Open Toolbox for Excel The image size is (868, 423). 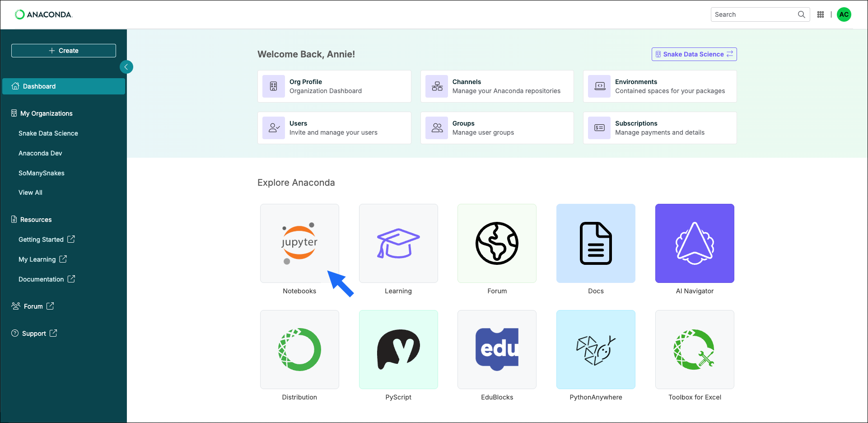[694, 349]
